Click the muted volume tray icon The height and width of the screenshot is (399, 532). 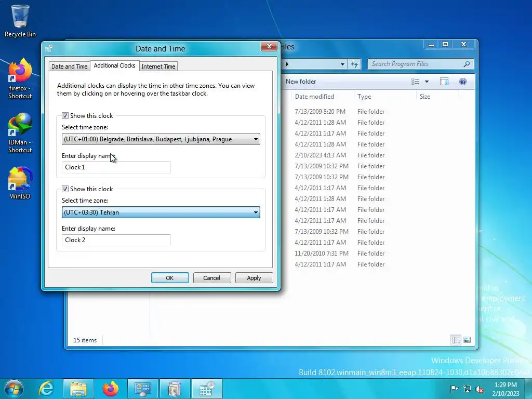pos(480,389)
